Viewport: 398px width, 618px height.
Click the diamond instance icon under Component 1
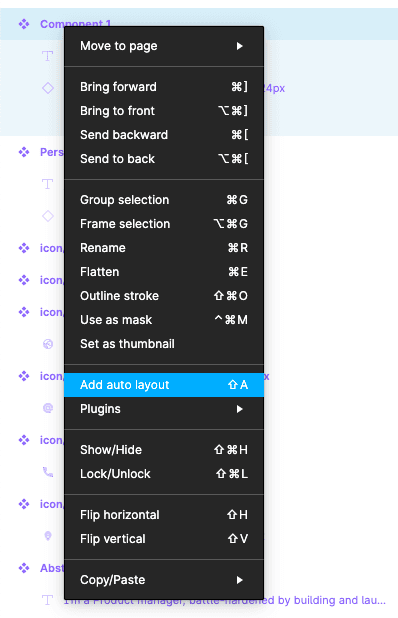tap(48, 88)
